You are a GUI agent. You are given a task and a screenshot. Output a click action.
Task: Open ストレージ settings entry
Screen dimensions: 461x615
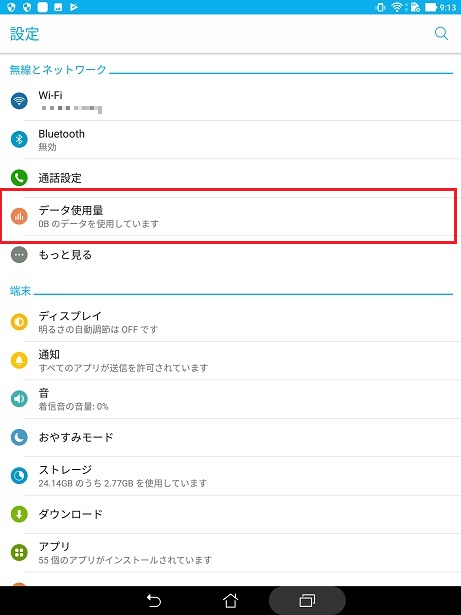(x=230, y=475)
